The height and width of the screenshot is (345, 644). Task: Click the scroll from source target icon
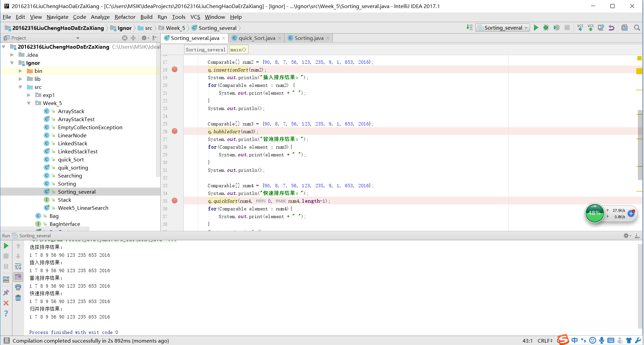(125, 38)
